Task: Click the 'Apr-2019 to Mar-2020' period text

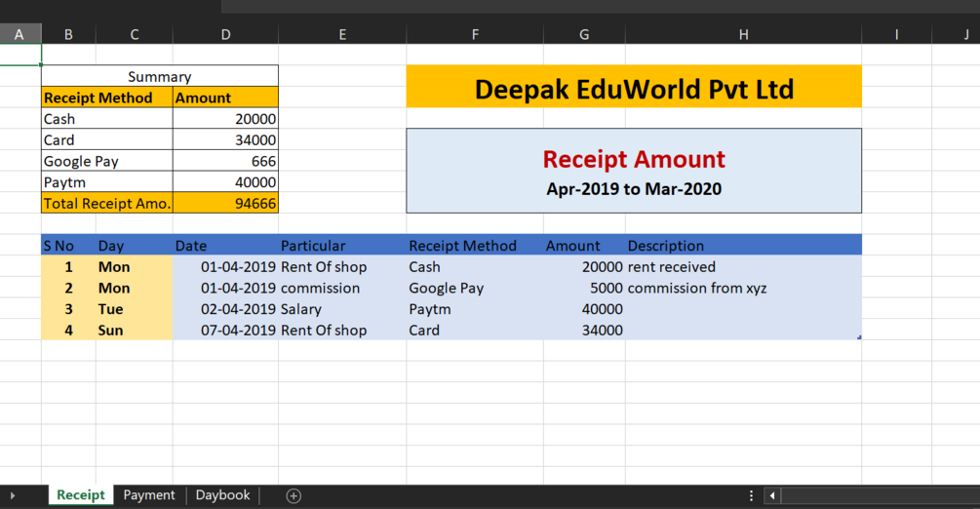Action: [634, 189]
